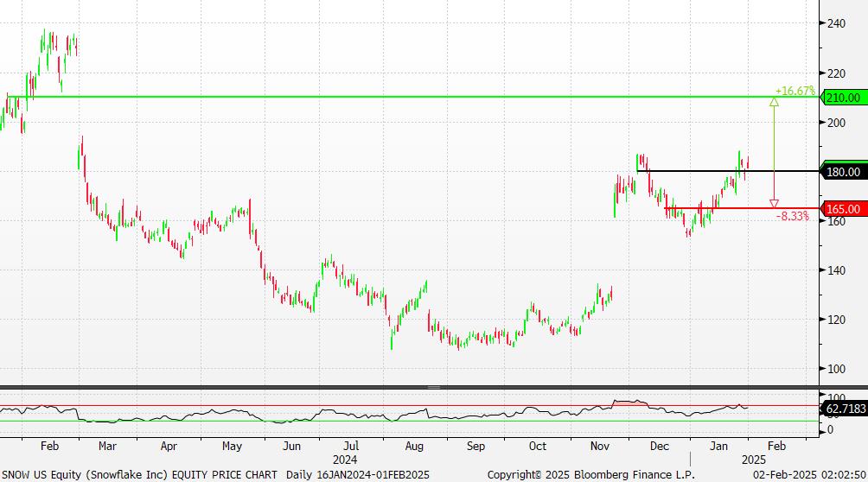Click the red 165.00 price label
Image resolution: width=868 pixels, height=482 pixels.
(x=844, y=209)
